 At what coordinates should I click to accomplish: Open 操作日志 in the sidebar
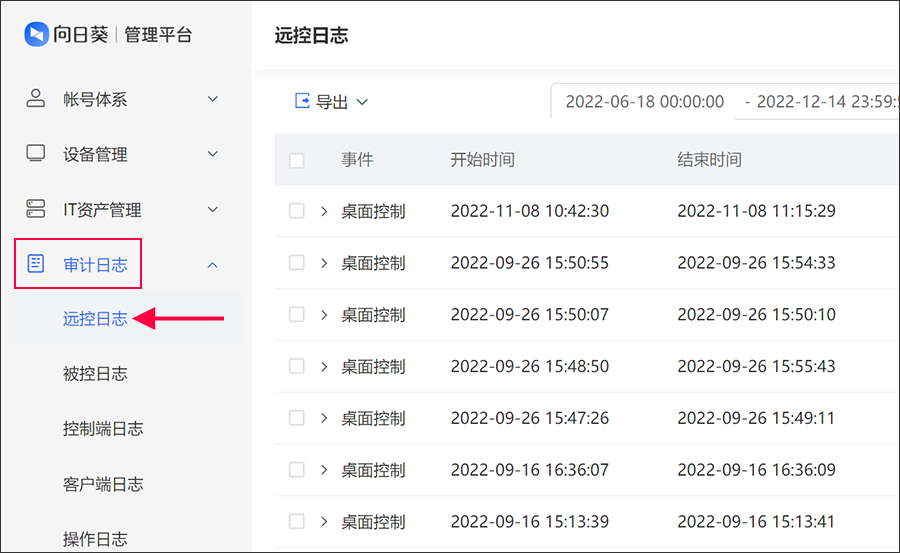(x=95, y=539)
